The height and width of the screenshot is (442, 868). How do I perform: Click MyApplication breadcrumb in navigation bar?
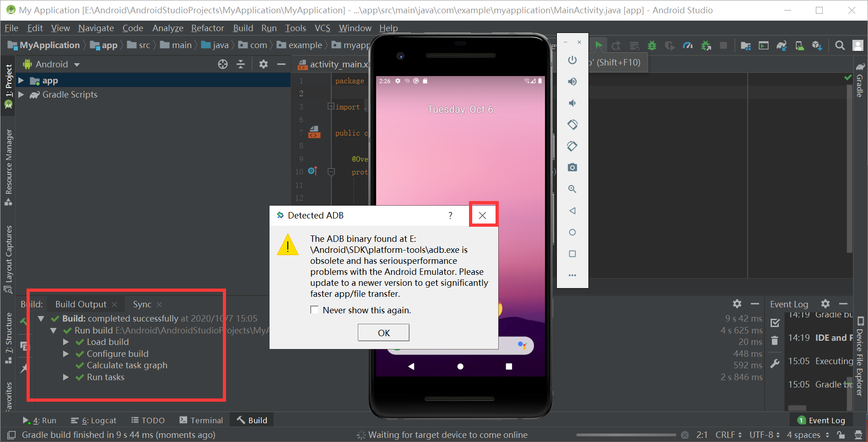43,45
